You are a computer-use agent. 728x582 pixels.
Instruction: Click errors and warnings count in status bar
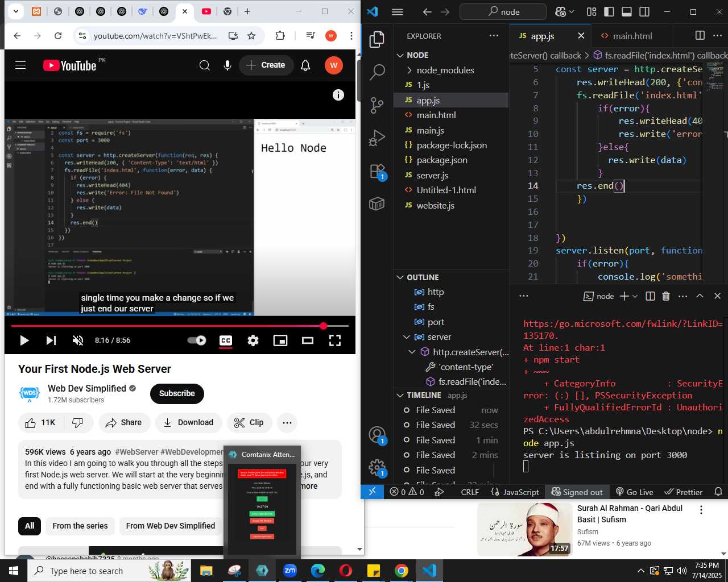coord(407,492)
